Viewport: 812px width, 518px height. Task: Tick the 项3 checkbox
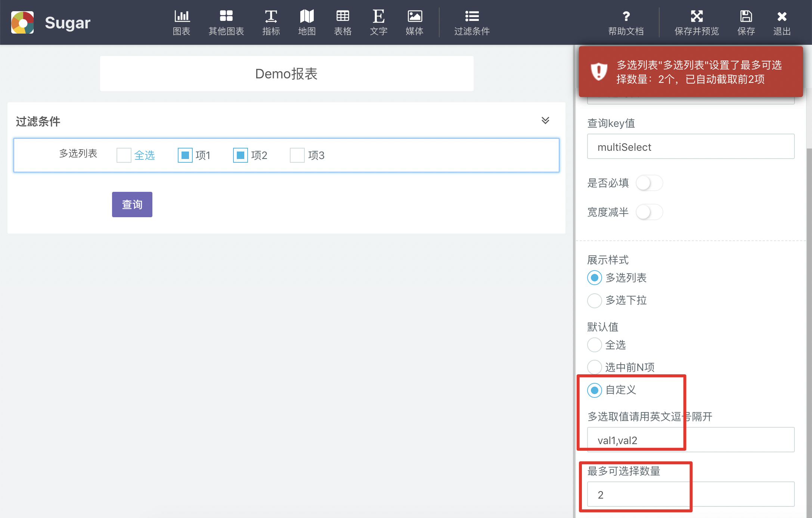point(297,155)
